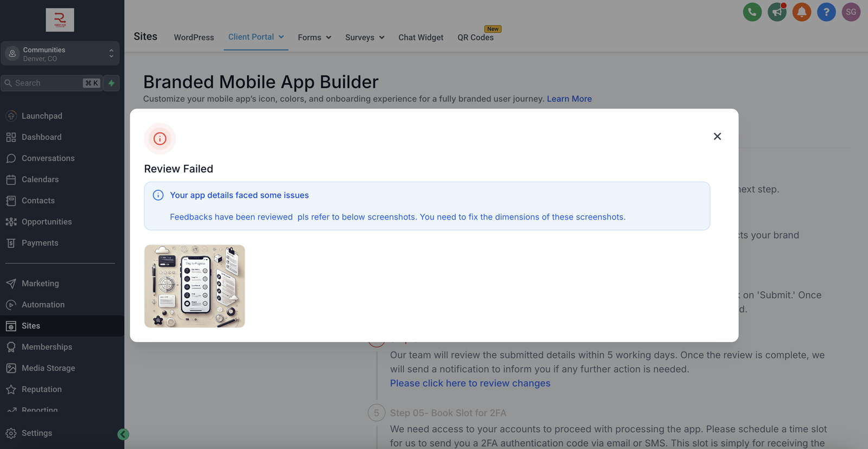Click the green phone dialer icon
The width and height of the screenshot is (868, 449).
click(x=752, y=12)
